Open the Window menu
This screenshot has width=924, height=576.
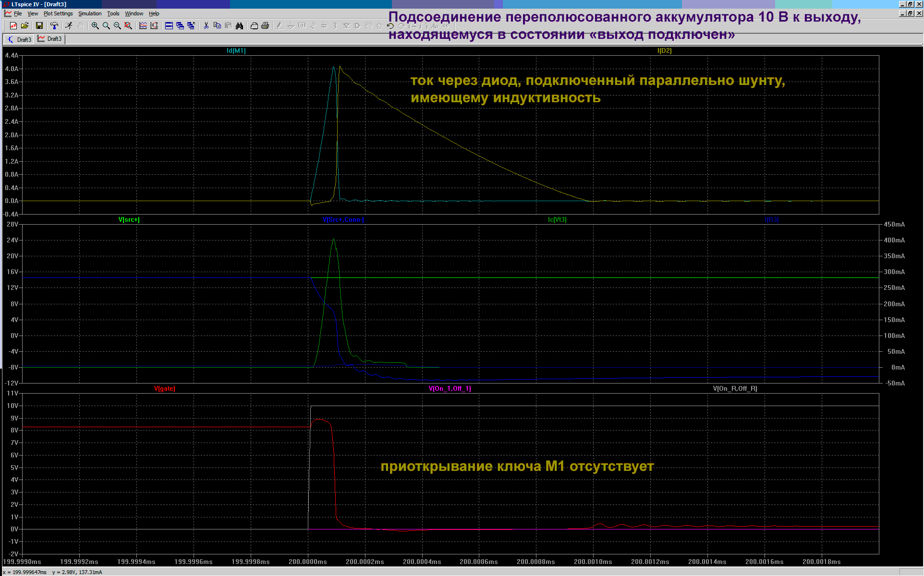(134, 13)
